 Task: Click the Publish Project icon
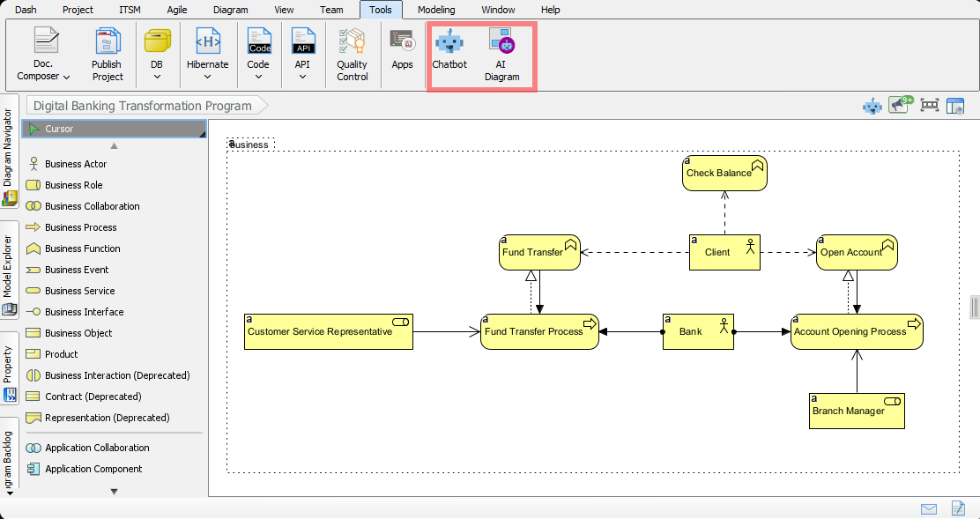(107, 55)
